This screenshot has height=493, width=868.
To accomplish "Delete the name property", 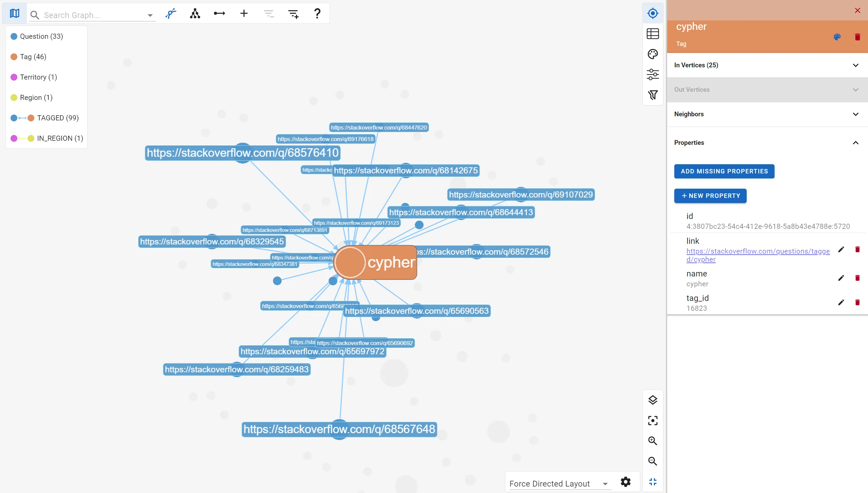I will click(857, 278).
